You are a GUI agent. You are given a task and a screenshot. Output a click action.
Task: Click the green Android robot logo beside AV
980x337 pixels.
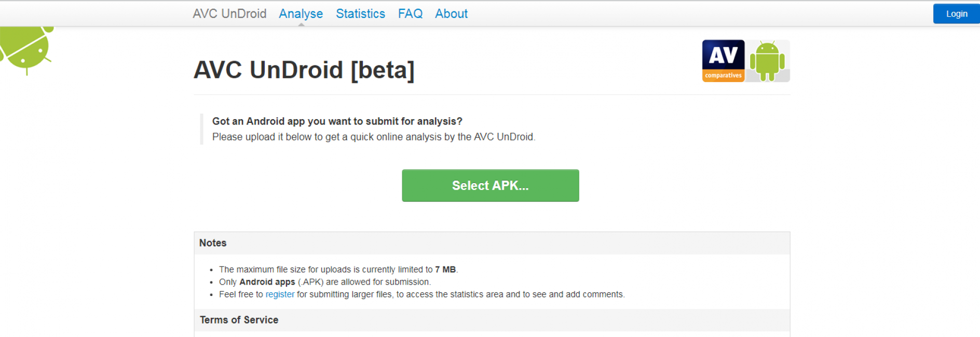point(767,61)
